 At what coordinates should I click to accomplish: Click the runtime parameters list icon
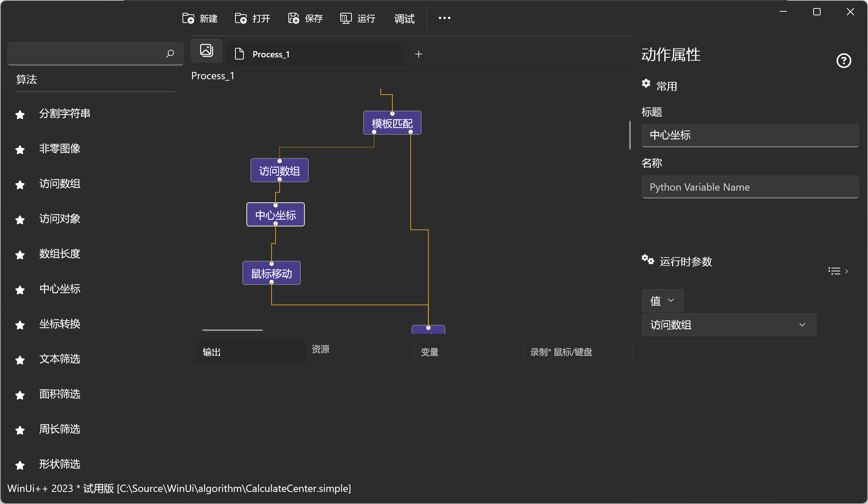click(x=834, y=271)
